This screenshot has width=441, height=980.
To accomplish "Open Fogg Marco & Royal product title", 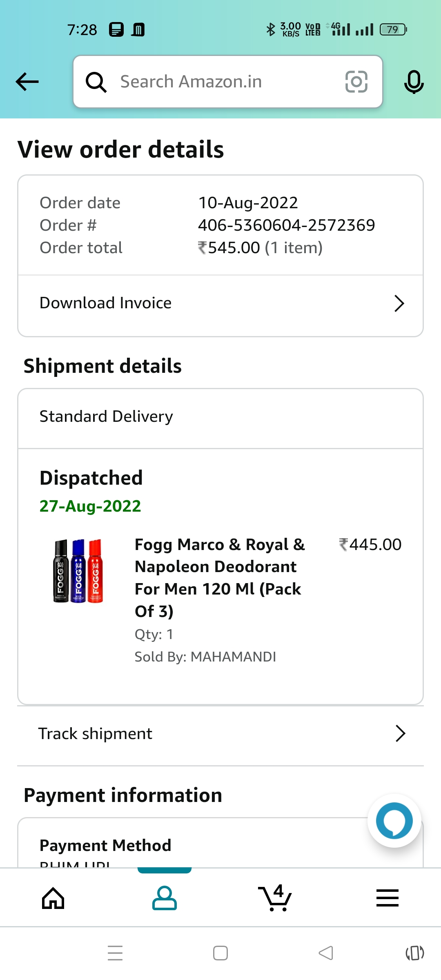I will pyautogui.click(x=220, y=577).
